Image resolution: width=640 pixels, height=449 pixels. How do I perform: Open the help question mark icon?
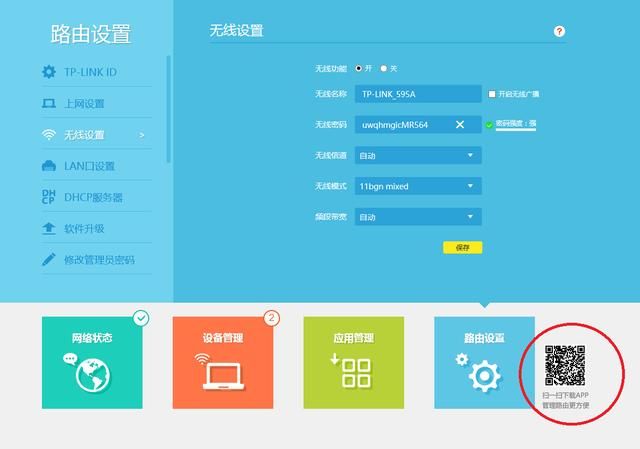point(559,31)
